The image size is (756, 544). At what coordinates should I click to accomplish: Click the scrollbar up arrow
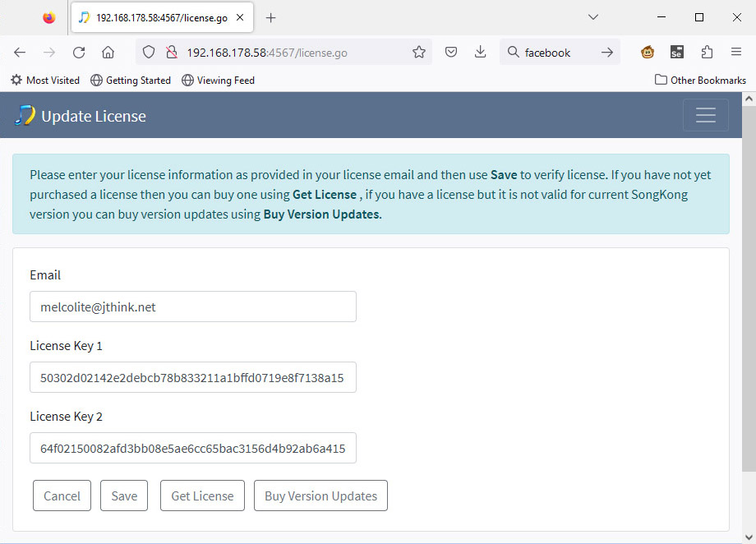(x=749, y=99)
